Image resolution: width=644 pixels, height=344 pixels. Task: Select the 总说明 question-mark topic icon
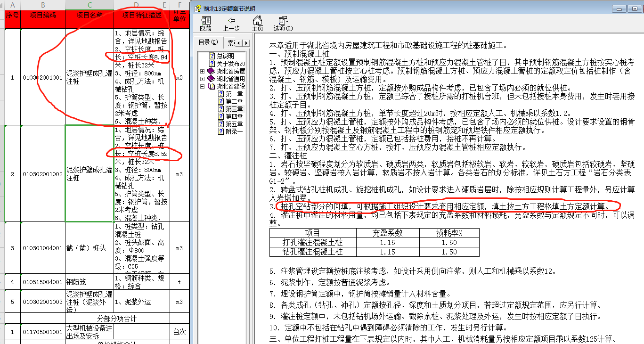coord(212,56)
